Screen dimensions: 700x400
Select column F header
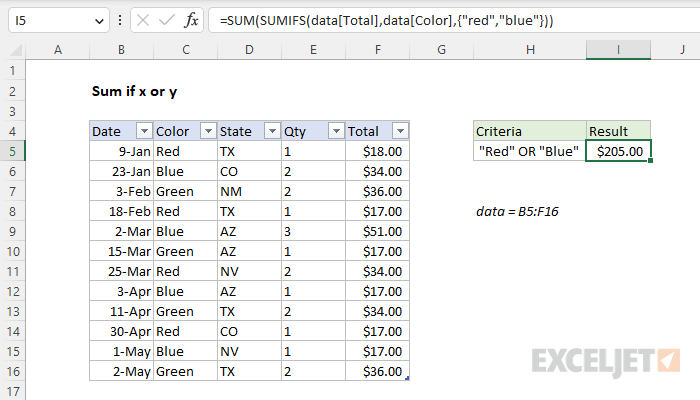[x=378, y=50]
